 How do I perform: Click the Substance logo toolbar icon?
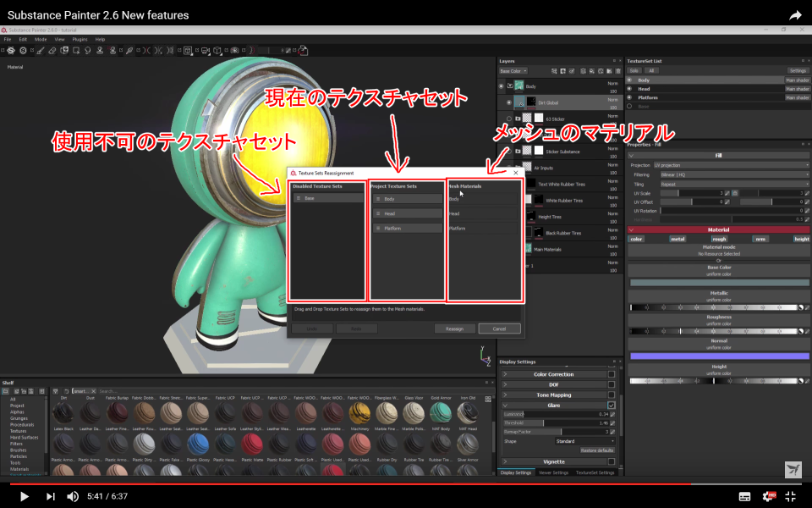[x=11, y=50]
